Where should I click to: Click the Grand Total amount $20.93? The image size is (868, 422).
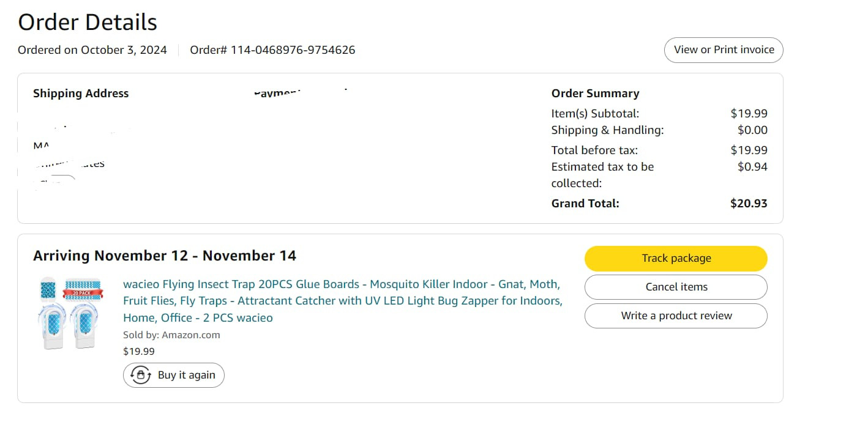tap(748, 204)
